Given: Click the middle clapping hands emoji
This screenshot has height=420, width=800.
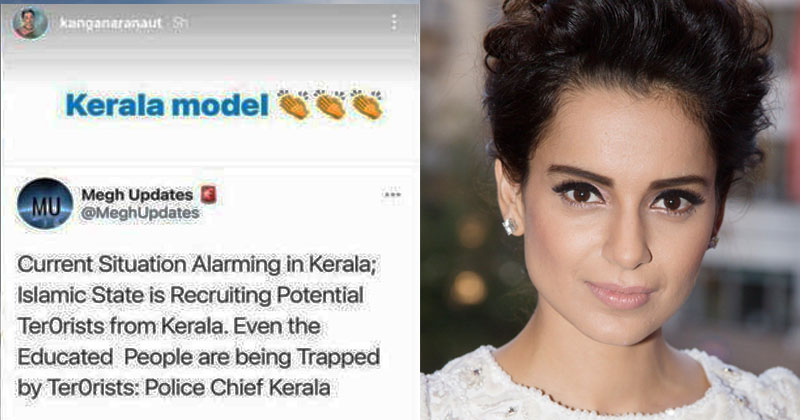Looking at the screenshot, I should pos(330,105).
